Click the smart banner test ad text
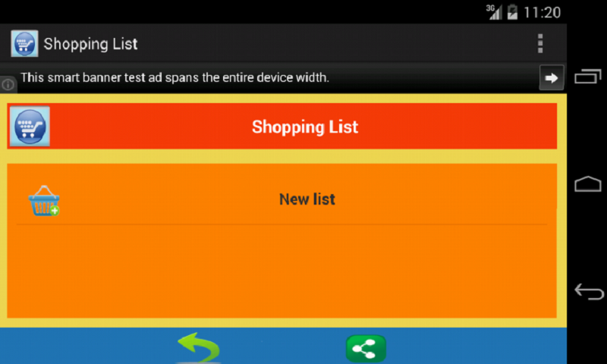This screenshot has width=607, height=364. click(x=175, y=78)
